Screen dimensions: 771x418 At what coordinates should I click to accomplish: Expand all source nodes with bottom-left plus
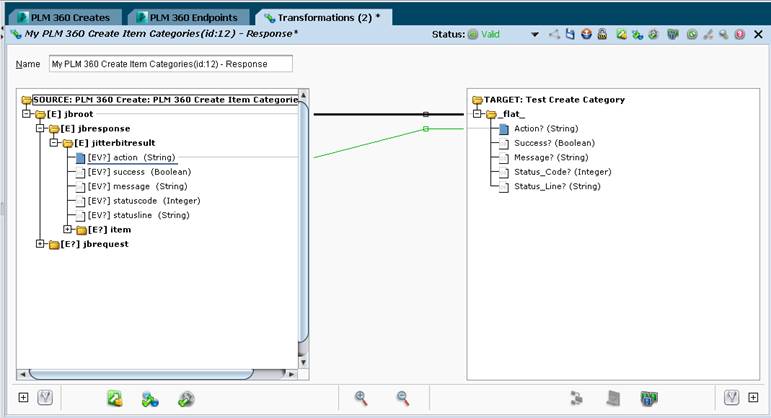[23, 397]
